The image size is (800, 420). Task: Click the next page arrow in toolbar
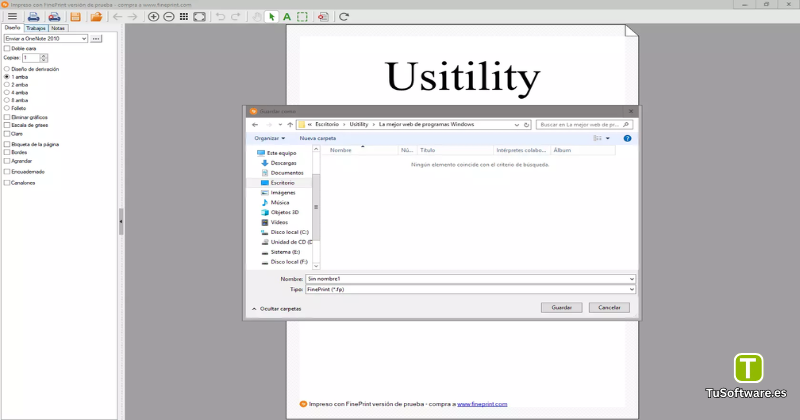pyautogui.click(x=133, y=17)
